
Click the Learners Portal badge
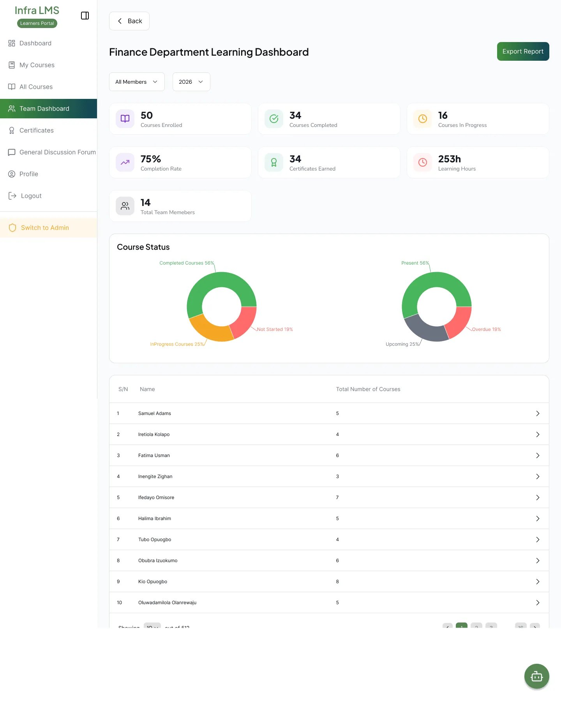coord(37,23)
